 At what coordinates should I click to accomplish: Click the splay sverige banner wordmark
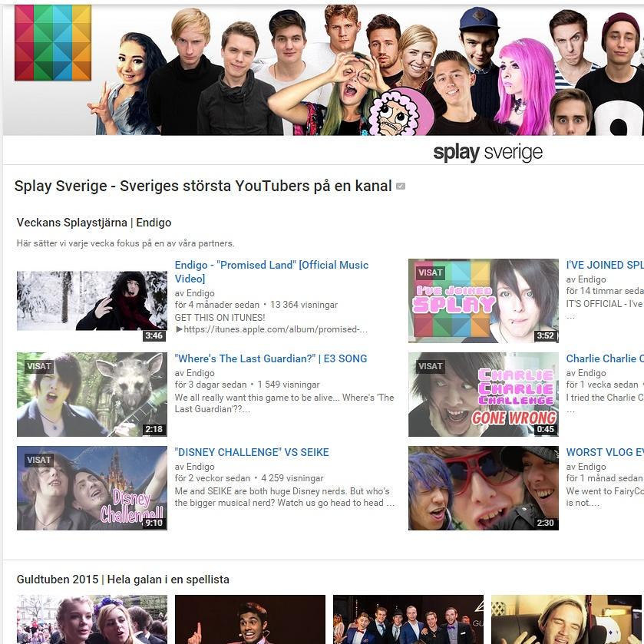(x=487, y=153)
